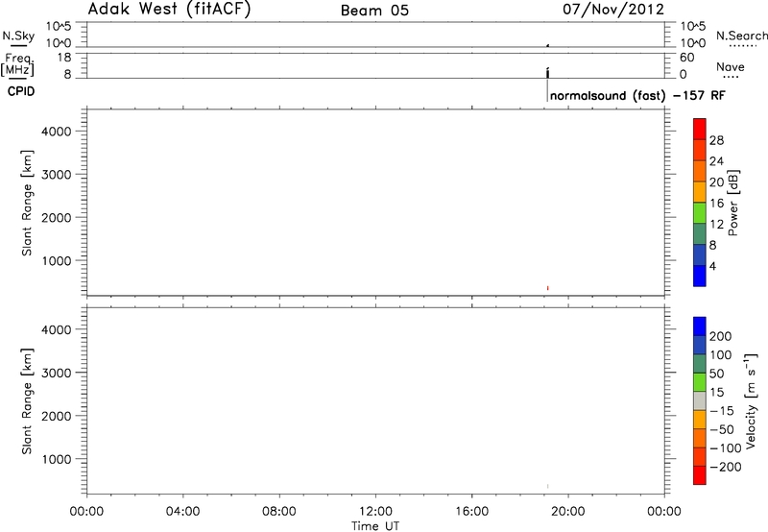Click the 'N.Sky' legend label

[x=18, y=36]
